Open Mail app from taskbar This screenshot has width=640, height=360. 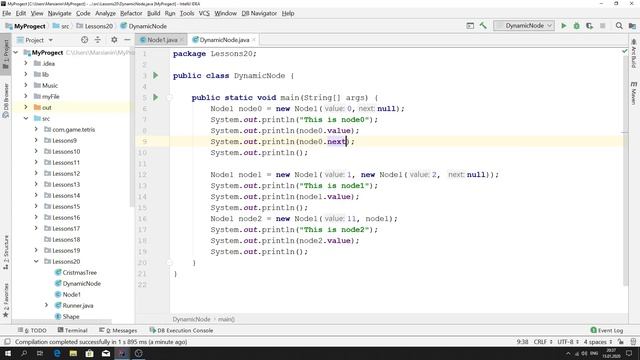click(106, 353)
